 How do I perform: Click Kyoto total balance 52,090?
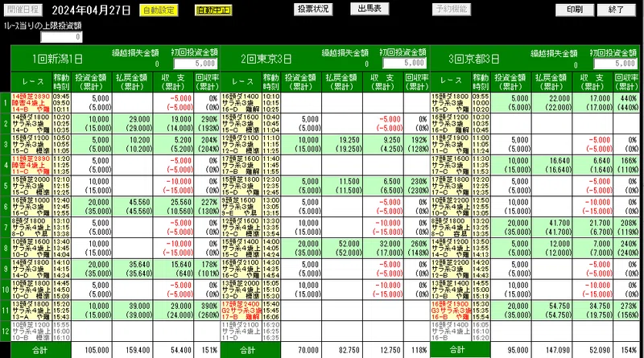[592, 350]
